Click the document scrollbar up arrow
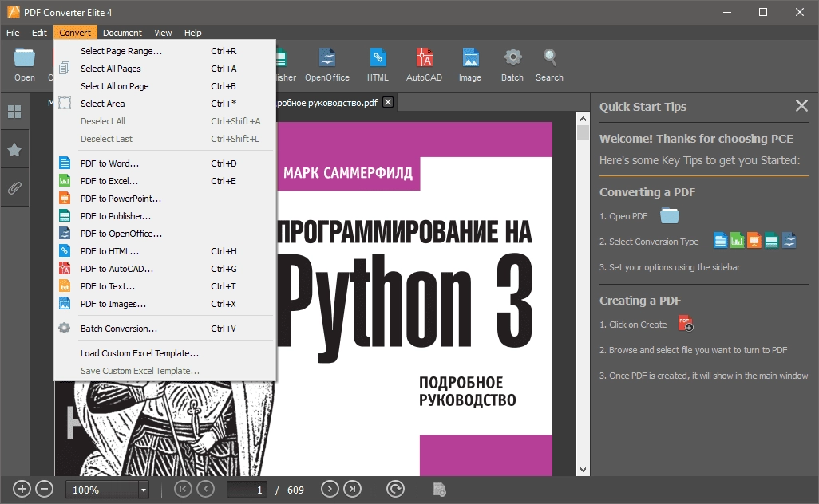The image size is (819, 504). pyautogui.click(x=583, y=119)
